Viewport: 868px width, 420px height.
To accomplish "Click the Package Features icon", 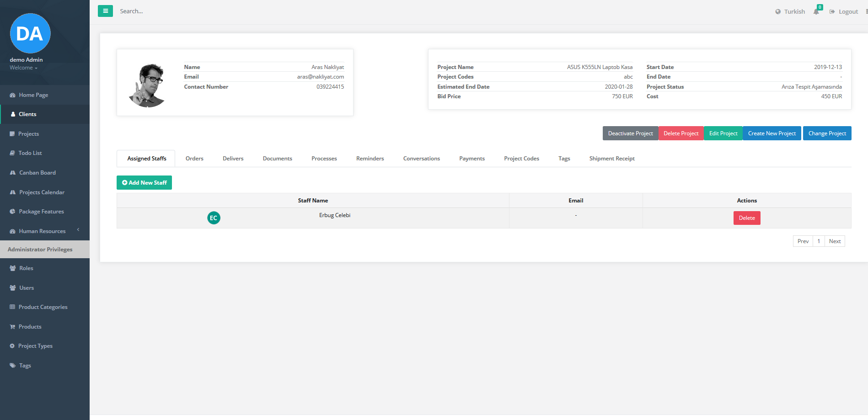I will click(x=12, y=212).
